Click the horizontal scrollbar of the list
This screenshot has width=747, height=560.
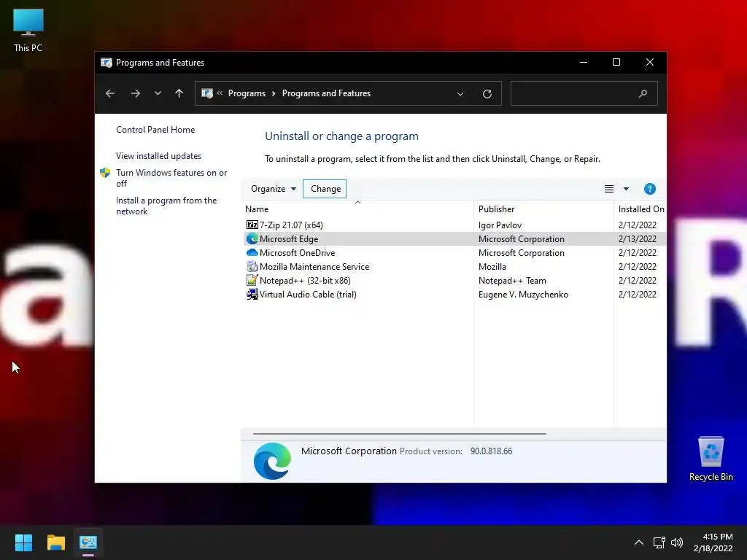click(399, 434)
